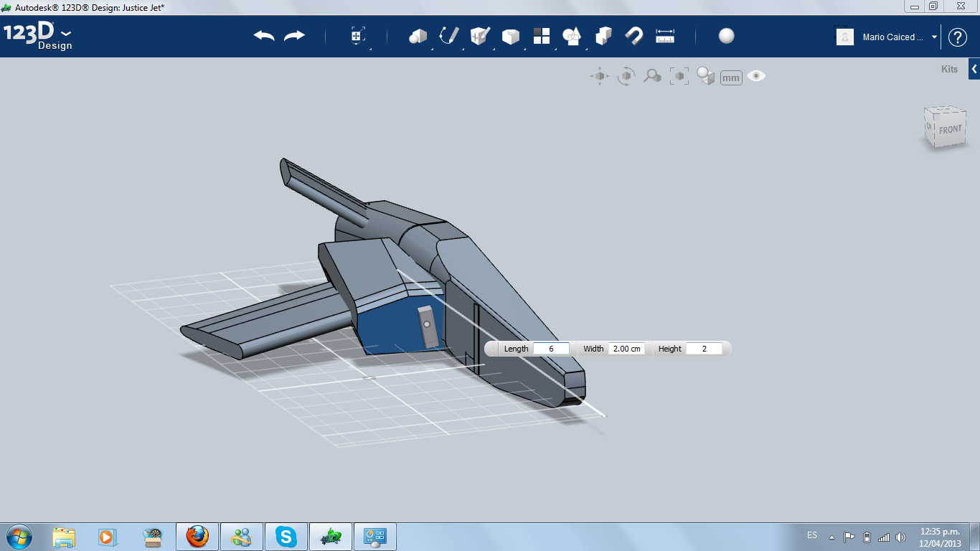The width and height of the screenshot is (980, 551).
Task: Select the small gray block on the jet
Action: tap(428, 326)
